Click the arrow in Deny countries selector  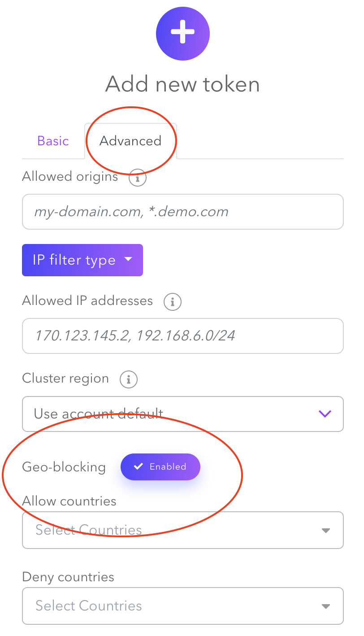pyautogui.click(x=326, y=606)
